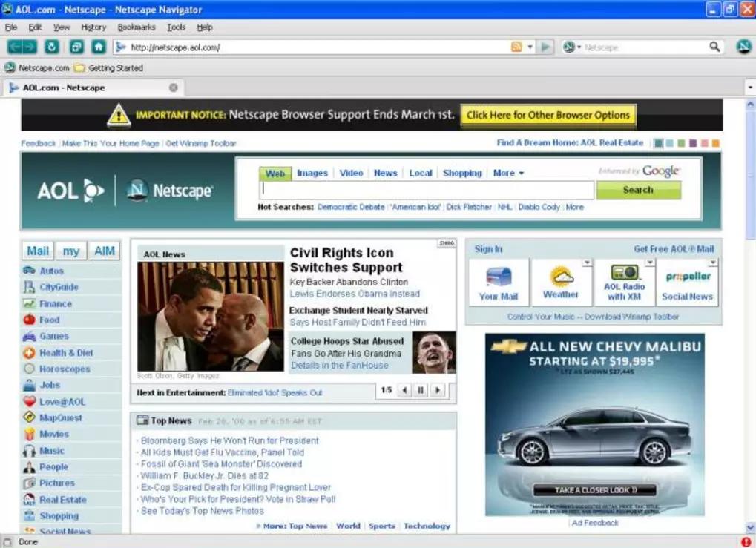756x548 pixels.
Task: Open Fossil of Giant Sea Monster Discovered link
Action: (221, 463)
